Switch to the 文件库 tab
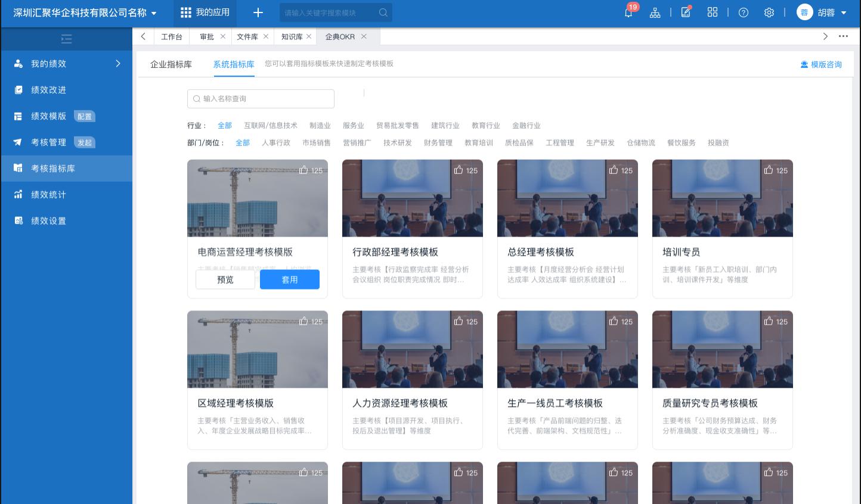This screenshot has height=504, width=861. tap(247, 36)
